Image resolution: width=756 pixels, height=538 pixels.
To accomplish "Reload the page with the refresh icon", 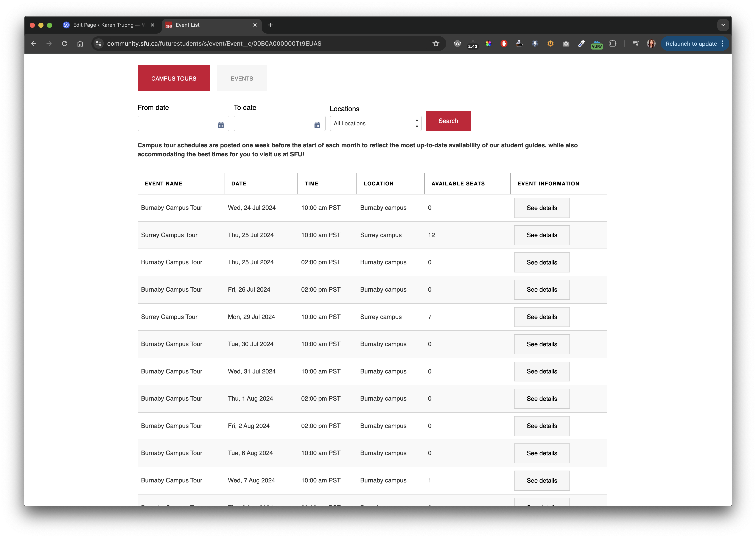I will pos(65,44).
